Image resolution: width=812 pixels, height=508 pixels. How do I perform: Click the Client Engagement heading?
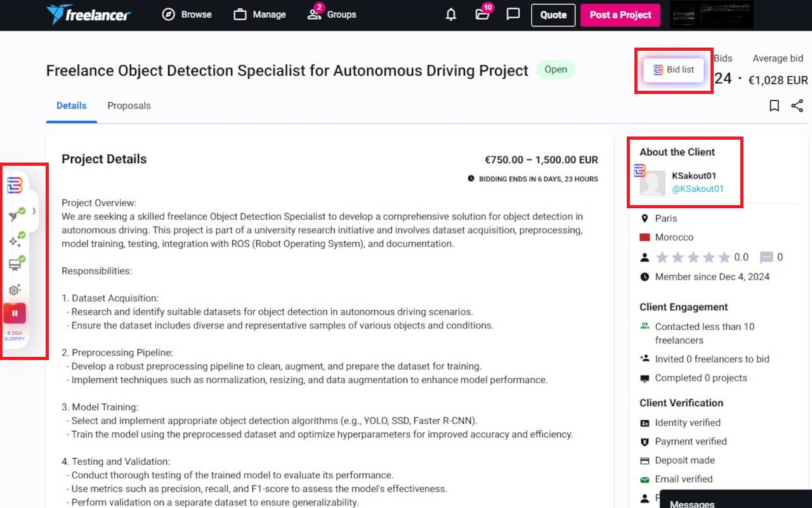[x=684, y=307]
